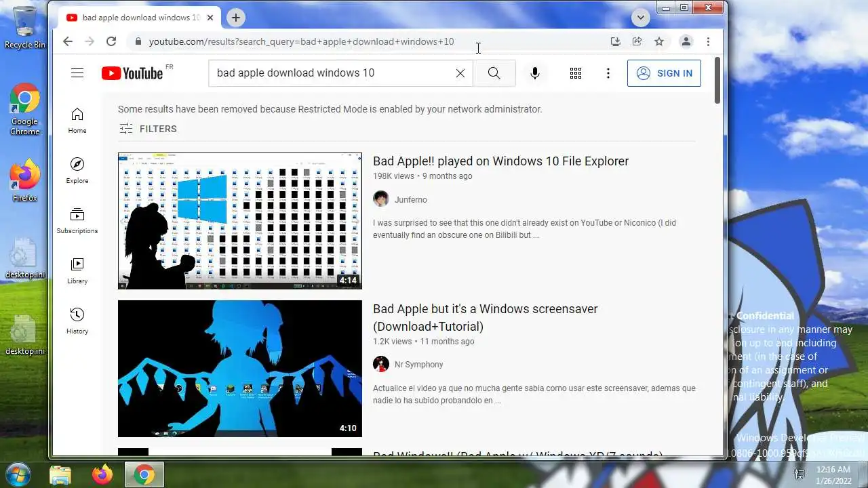Image resolution: width=868 pixels, height=488 pixels.
Task: Open History in the sidebar
Action: pos(77,321)
